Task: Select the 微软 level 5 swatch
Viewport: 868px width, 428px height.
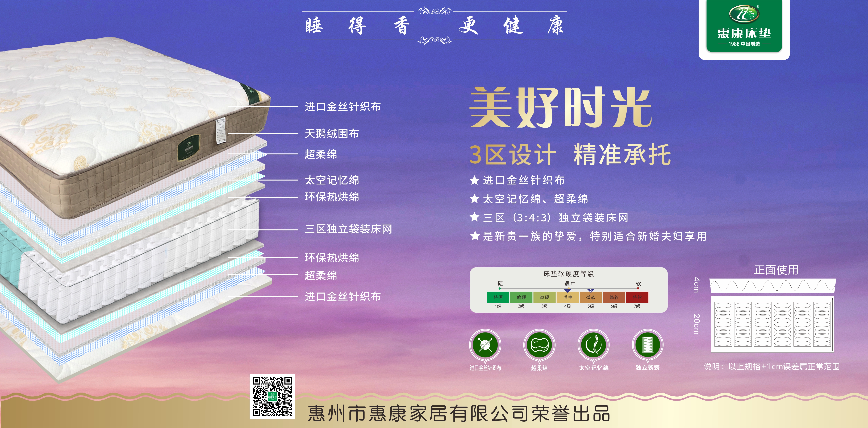Action: pos(591,298)
